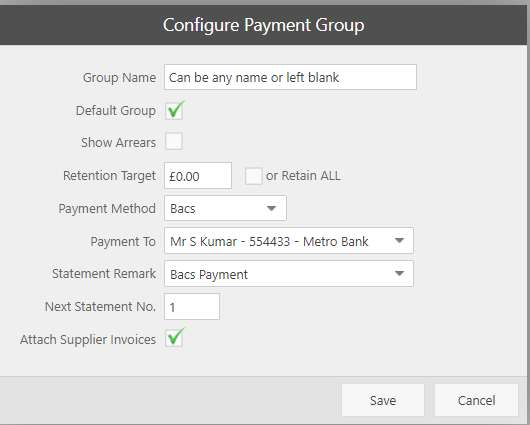Click into the Group Name text field
This screenshot has height=425, width=530.
coord(290,77)
